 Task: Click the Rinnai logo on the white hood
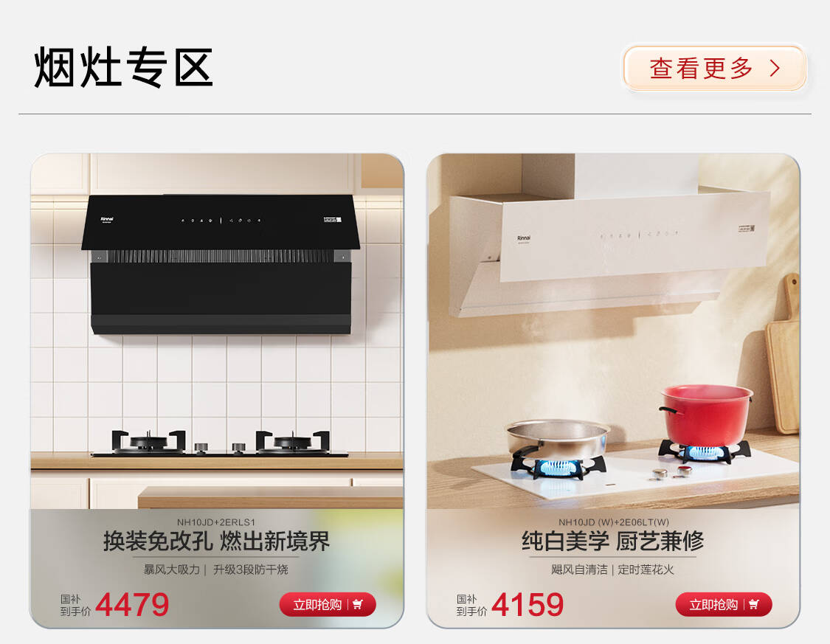click(524, 239)
